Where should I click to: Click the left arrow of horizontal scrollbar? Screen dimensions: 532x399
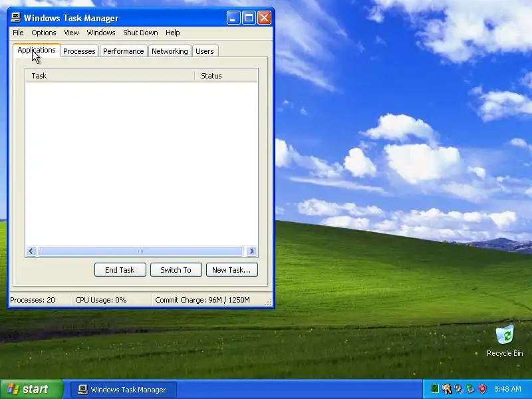coord(31,251)
